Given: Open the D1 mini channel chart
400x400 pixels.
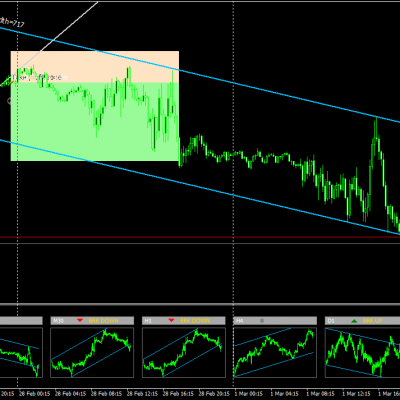Looking at the screenshot, I should click(x=362, y=353).
